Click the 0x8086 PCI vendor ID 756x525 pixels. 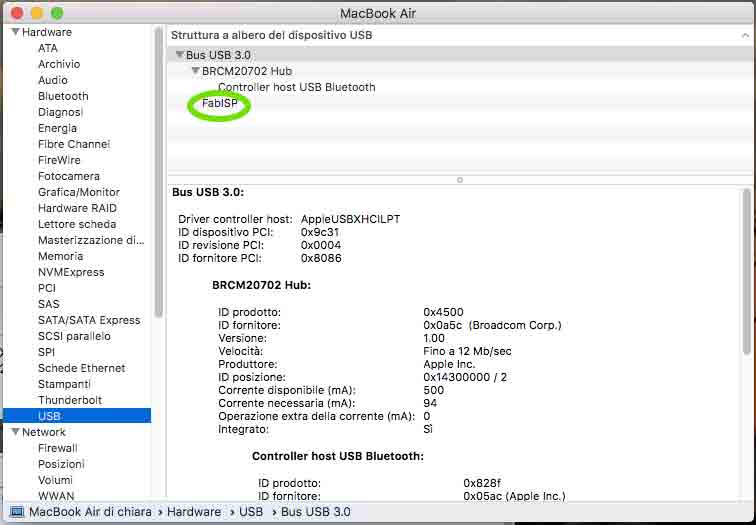pos(321,258)
